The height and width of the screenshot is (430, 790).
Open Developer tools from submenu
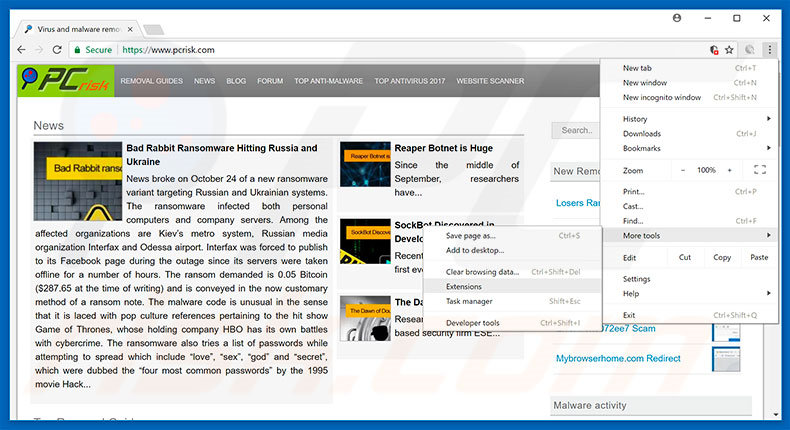512,323
